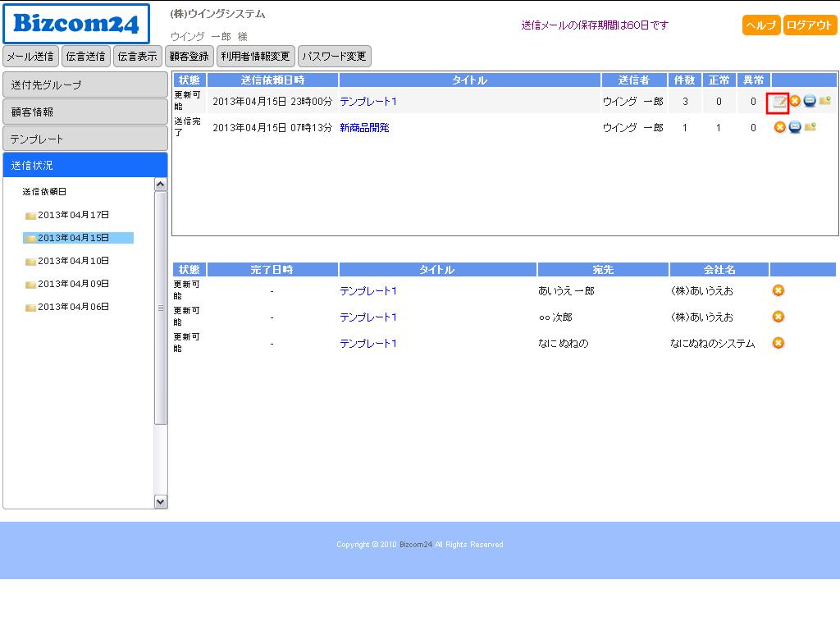Click the edit icon in the テンプレート1 row
The height and width of the screenshot is (630, 840).
pyautogui.click(x=779, y=102)
